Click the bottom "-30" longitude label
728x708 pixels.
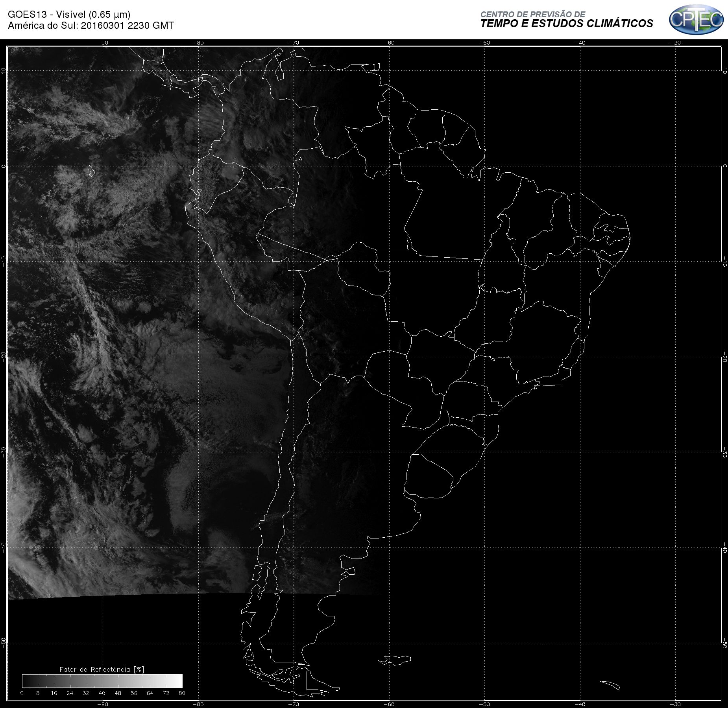pyautogui.click(x=675, y=704)
